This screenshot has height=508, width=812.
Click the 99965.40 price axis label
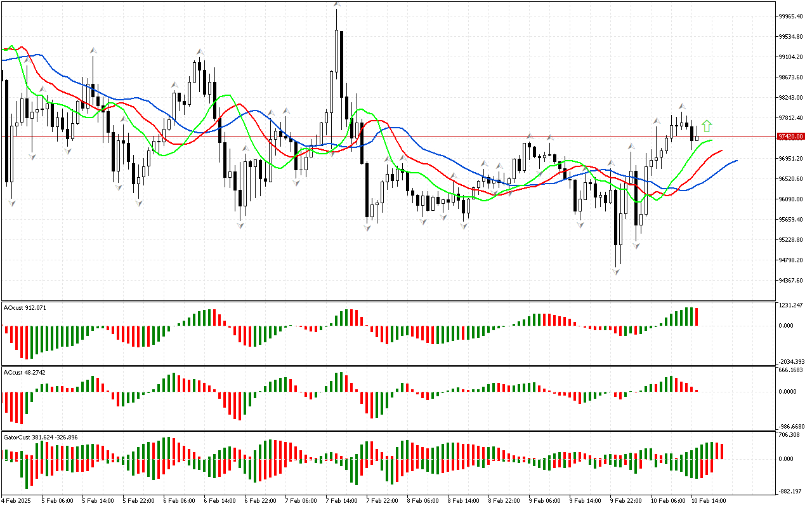coord(791,17)
